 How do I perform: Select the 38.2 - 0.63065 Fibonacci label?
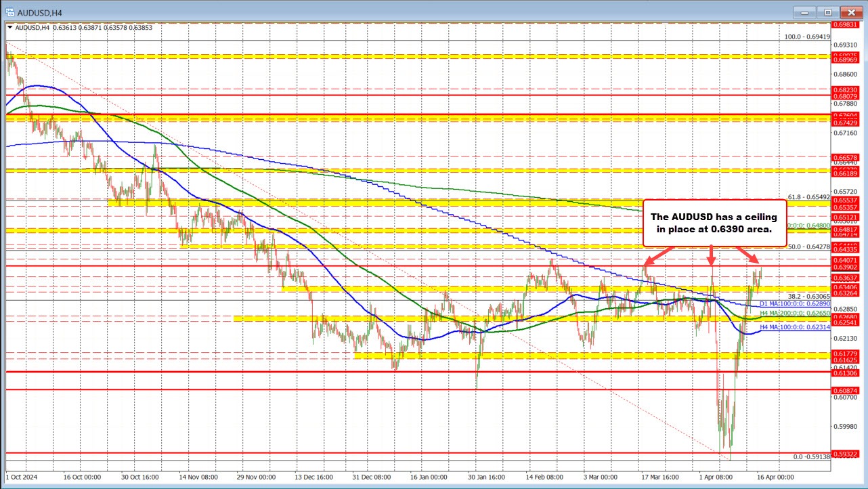[809, 296]
